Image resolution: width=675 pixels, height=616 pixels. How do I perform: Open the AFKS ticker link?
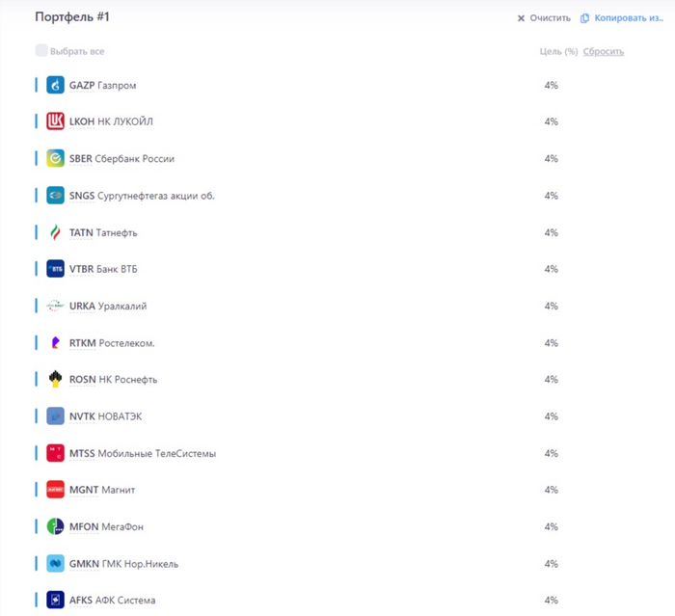click(x=81, y=600)
